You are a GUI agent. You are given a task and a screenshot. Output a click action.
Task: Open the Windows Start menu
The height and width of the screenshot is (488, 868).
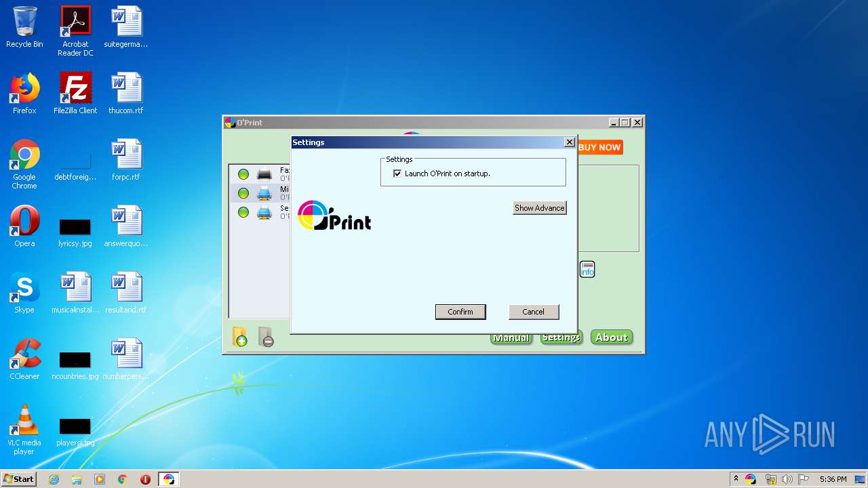pyautogui.click(x=19, y=479)
